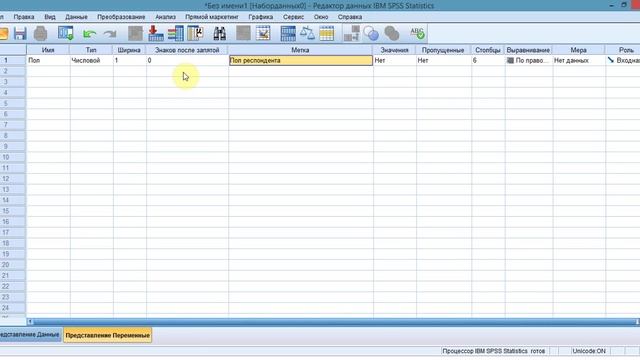Screen dimensions: 640x360
Task: Open the Правка menu
Action: [24, 17]
